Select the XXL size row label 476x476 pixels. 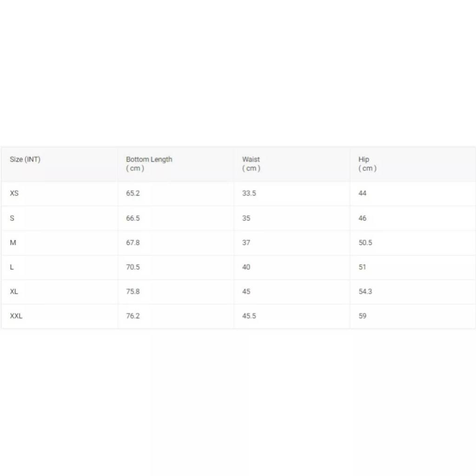coord(16,316)
